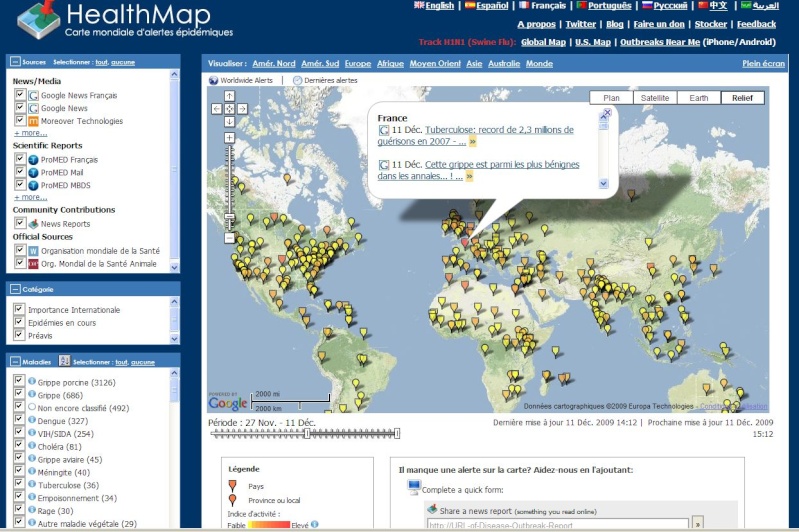Click the News Reports community icon
This screenshot has height=532, width=799.
tap(33, 224)
